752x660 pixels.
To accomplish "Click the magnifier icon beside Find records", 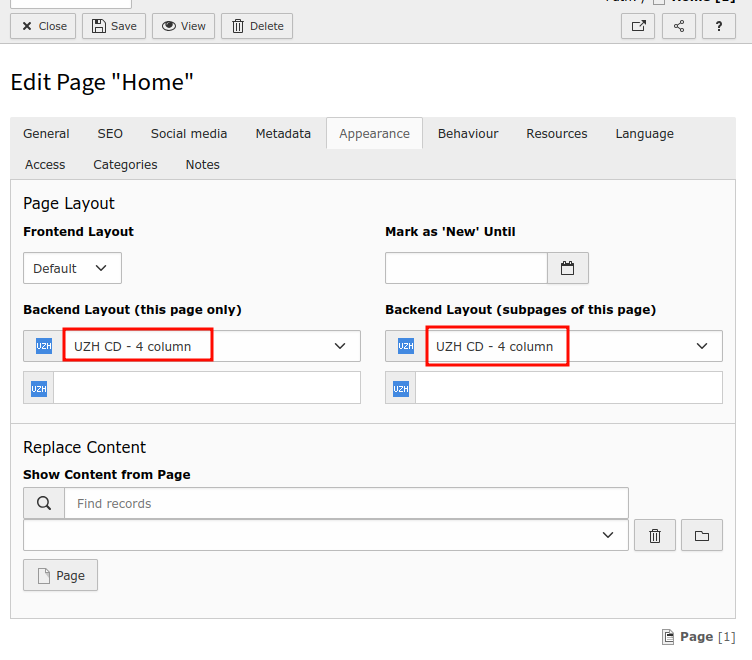I will pyautogui.click(x=44, y=503).
